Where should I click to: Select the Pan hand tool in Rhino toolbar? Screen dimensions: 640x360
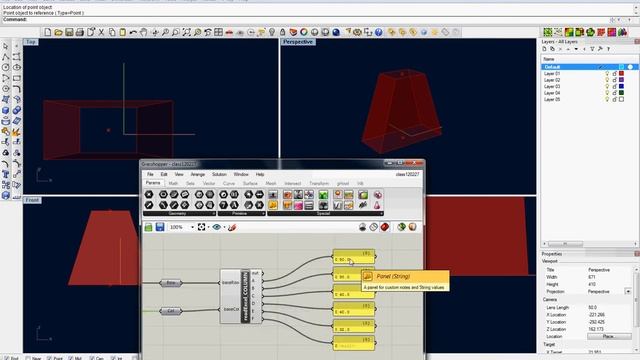144,32
